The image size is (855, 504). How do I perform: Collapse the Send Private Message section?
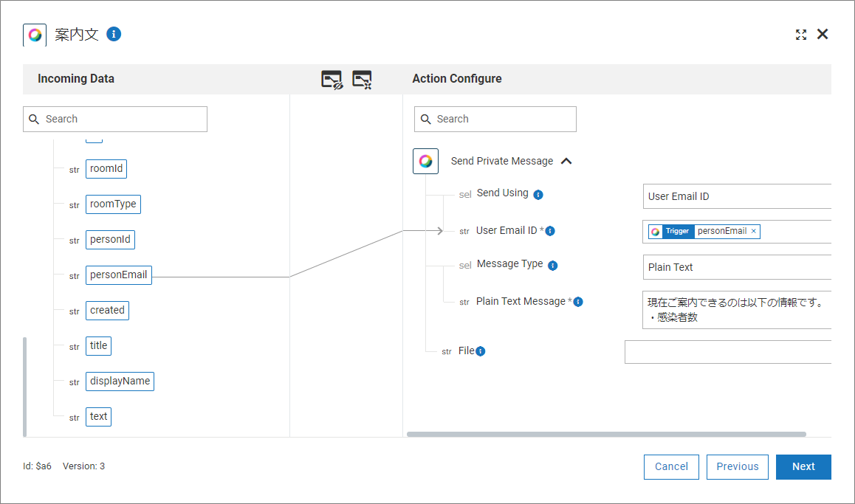566,162
